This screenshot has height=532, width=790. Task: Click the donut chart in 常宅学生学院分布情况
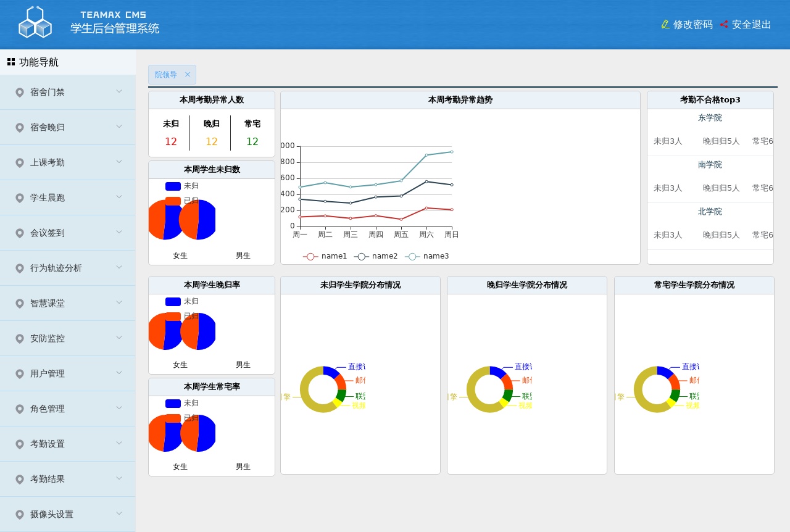point(657,389)
